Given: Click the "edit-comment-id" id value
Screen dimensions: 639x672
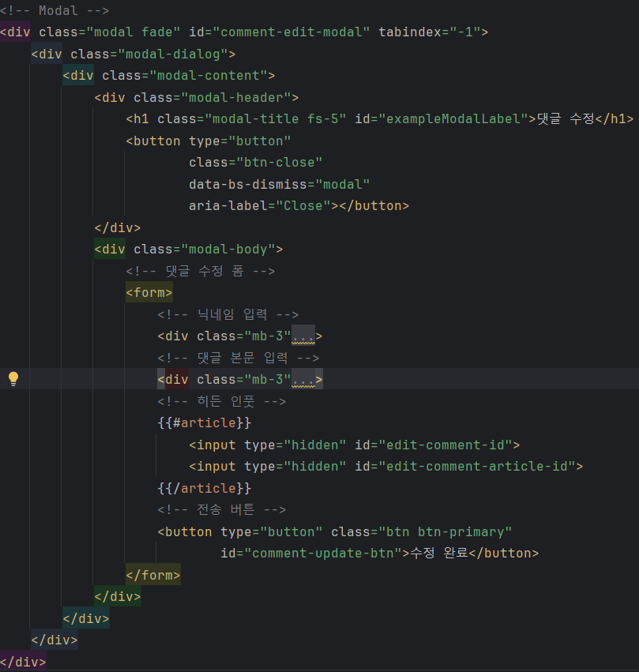Looking at the screenshot, I should (445, 445).
